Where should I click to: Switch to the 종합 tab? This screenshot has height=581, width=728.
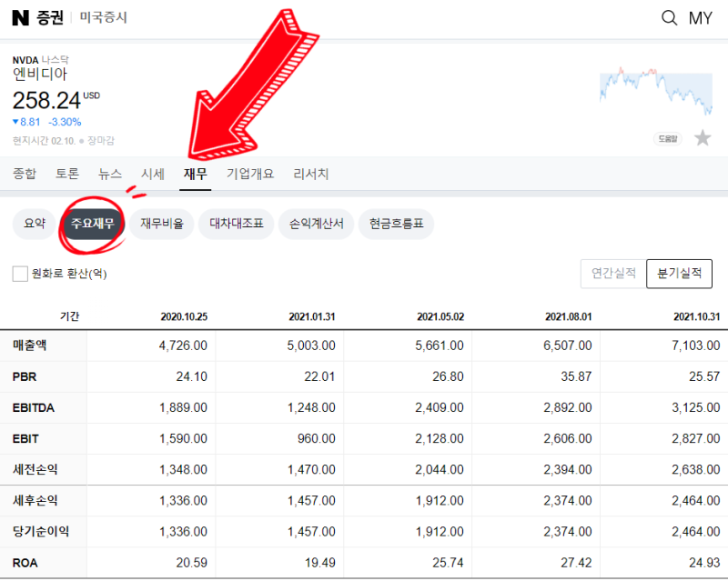(x=25, y=174)
